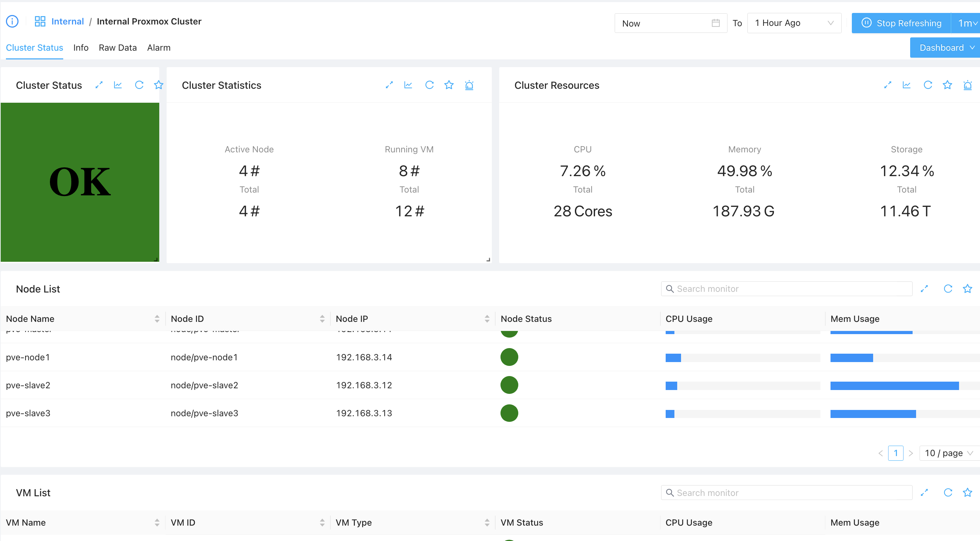
Task: Open alarm bell icon for Cluster Resources
Action: coord(967,85)
